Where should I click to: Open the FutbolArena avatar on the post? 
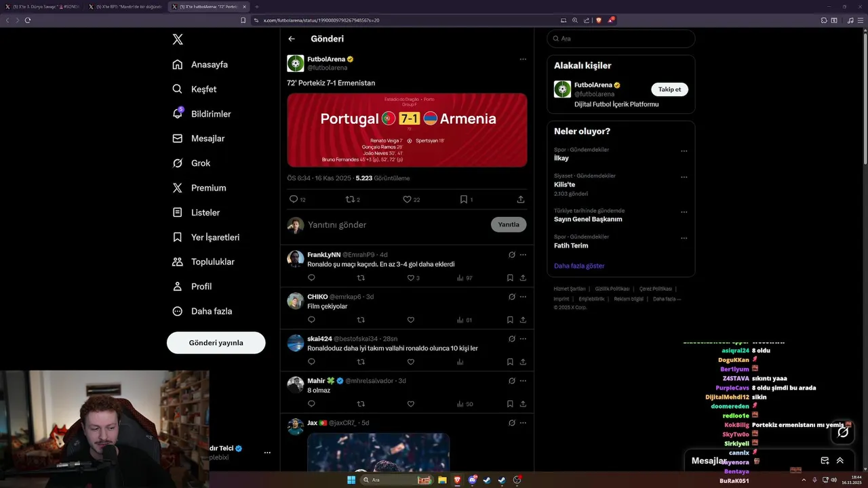coord(295,63)
